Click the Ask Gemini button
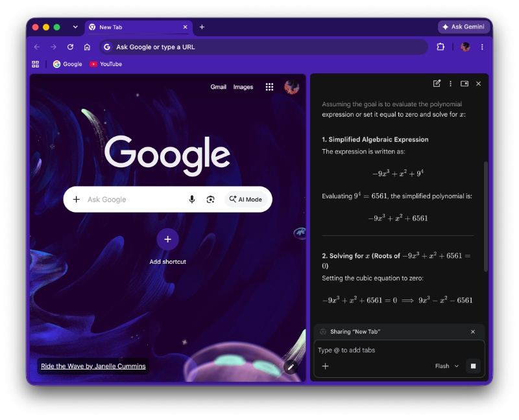The image size is (519, 420). click(x=463, y=27)
